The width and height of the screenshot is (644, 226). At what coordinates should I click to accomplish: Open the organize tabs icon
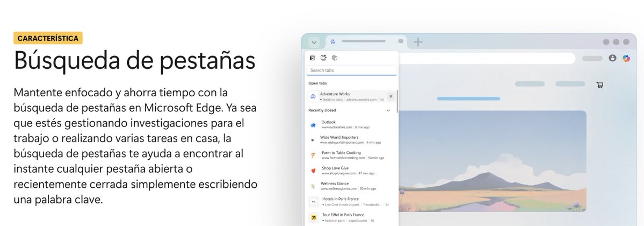pyautogui.click(x=324, y=58)
